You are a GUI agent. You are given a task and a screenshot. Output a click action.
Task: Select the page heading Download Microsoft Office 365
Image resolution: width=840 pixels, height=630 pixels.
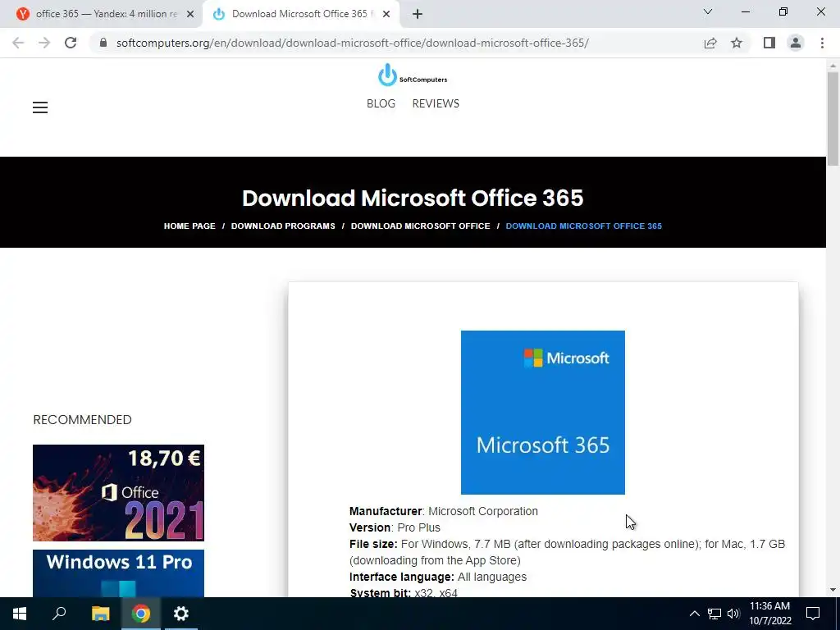(x=413, y=199)
